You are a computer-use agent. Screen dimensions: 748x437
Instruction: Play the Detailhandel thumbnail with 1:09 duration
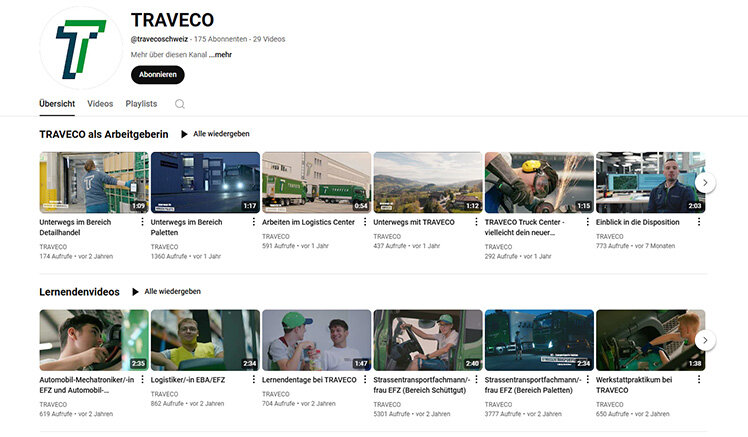(x=94, y=182)
